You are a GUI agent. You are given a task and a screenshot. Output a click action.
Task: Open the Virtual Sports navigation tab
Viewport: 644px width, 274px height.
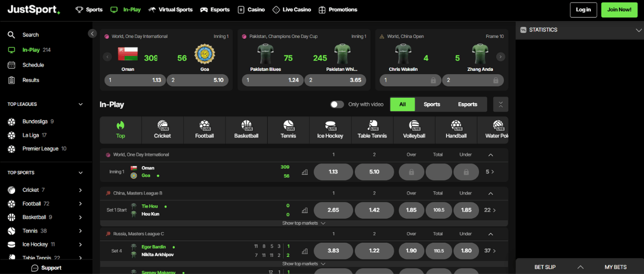(x=170, y=10)
